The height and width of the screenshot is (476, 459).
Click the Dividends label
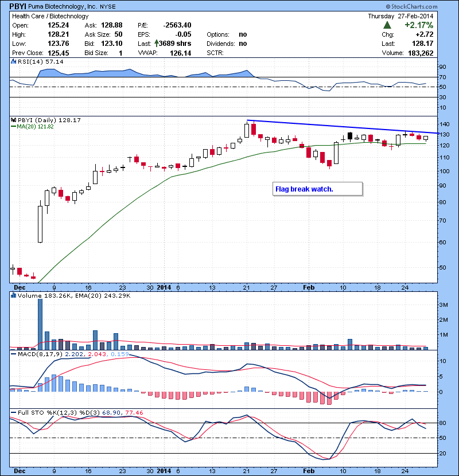[220, 44]
